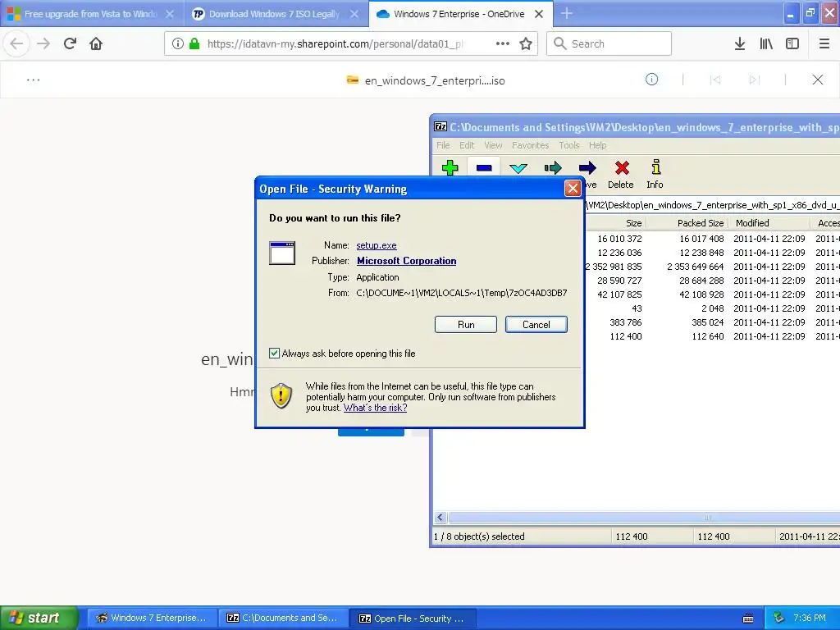Show site information icon in address bar
The image size is (840, 630).
click(x=178, y=43)
